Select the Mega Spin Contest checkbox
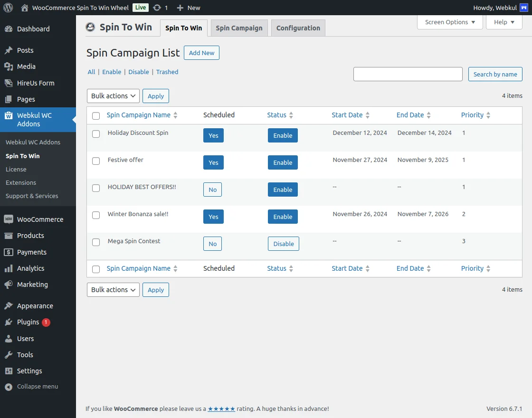Screen dimensions: 532x418 (x=96, y=242)
